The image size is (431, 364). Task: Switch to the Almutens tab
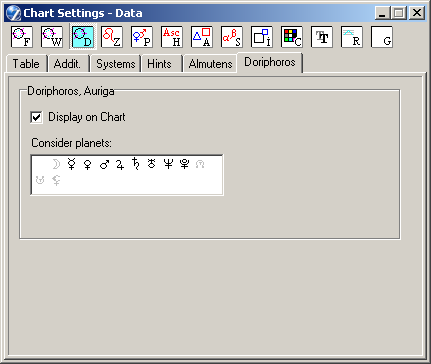point(210,64)
